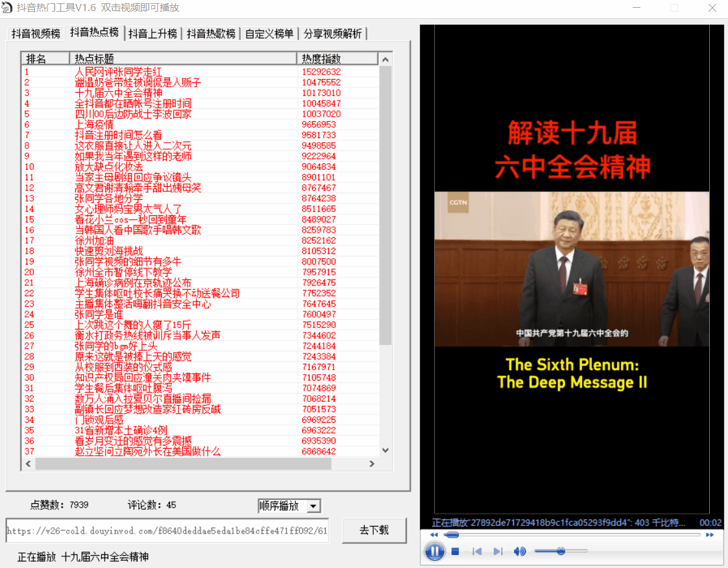Switch to the 分享视频解析 tab
The width and height of the screenshot is (728, 568).
click(332, 34)
